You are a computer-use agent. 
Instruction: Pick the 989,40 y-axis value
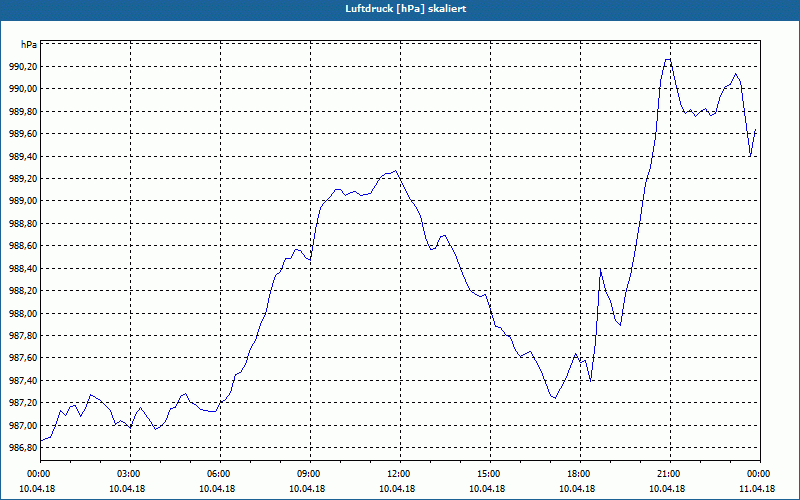pyautogui.click(x=23, y=157)
